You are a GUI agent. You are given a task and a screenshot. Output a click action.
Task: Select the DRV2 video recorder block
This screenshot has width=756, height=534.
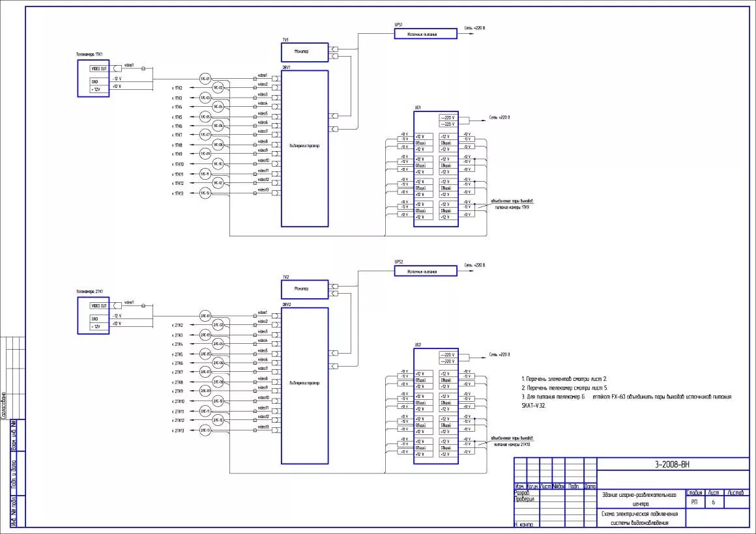point(305,386)
